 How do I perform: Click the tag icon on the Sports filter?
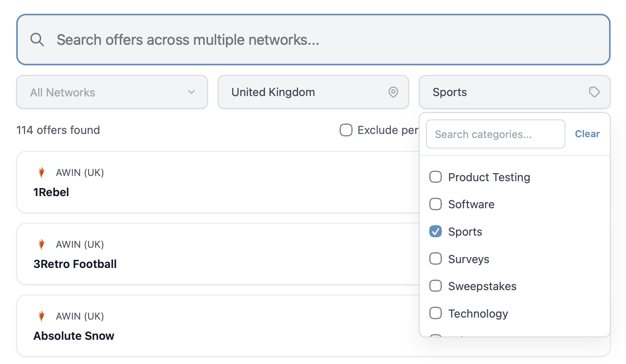point(594,92)
